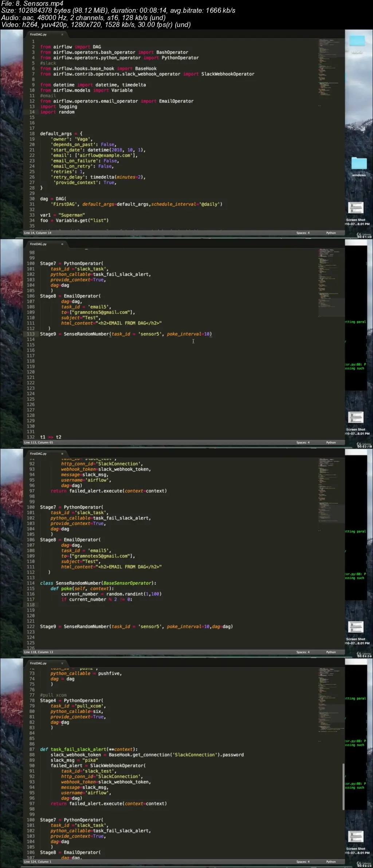Click 'class SenseRandomNumber(BaseSensorOperator):' line

tap(98, 583)
